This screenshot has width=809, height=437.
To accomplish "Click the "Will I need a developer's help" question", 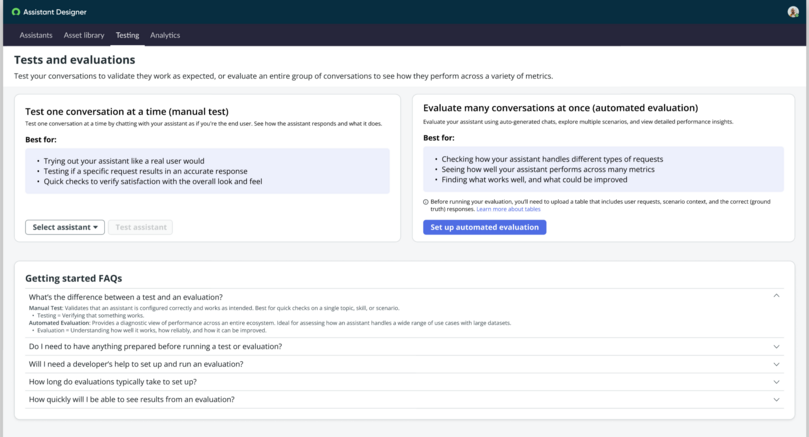I will 136,364.
